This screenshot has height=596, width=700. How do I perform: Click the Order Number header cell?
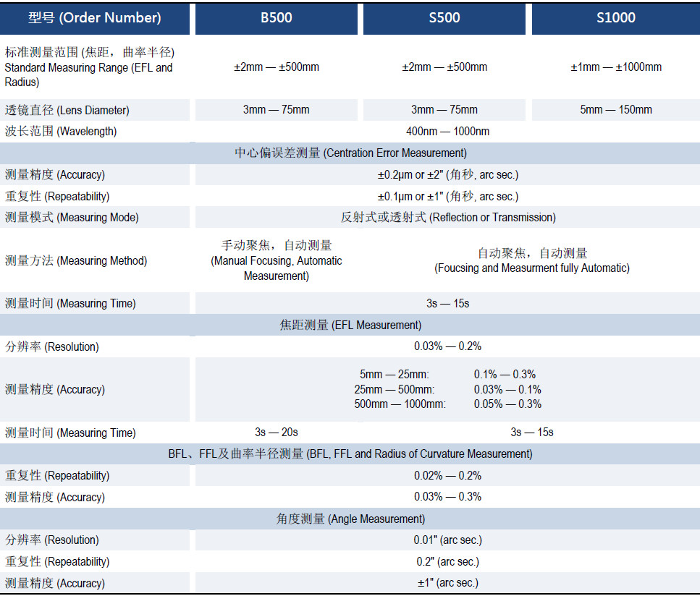point(95,18)
